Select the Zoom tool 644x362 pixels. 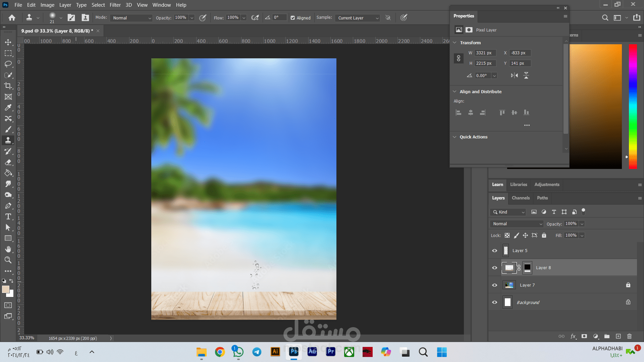(8, 260)
